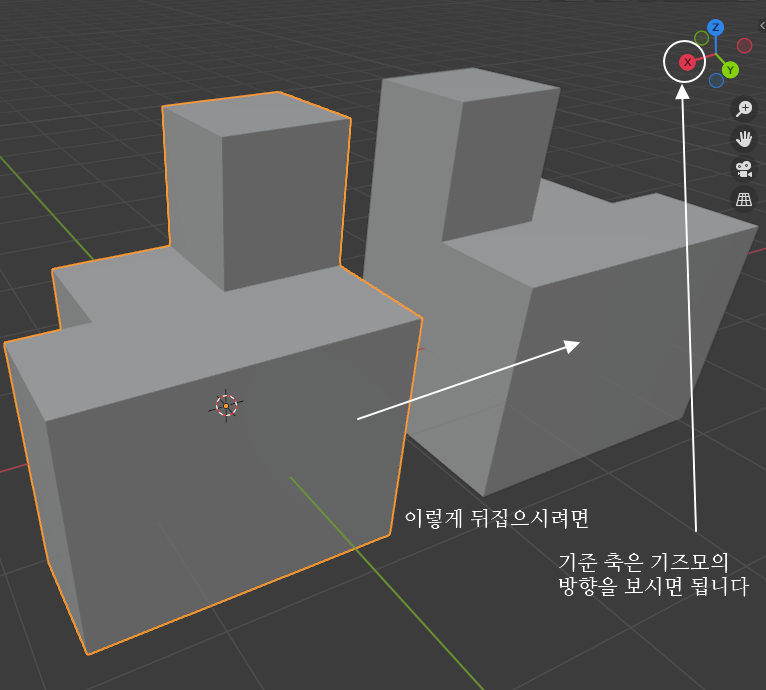This screenshot has width=766, height=690.
Task: Click the green Y axis on the gizmo
Action: (x=730, y=70)
